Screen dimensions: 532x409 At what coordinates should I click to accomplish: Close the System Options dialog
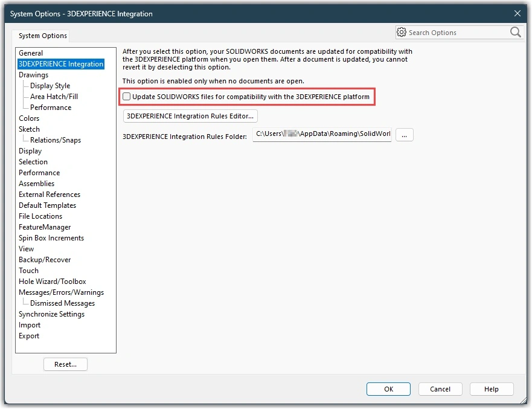coord(518,13)
